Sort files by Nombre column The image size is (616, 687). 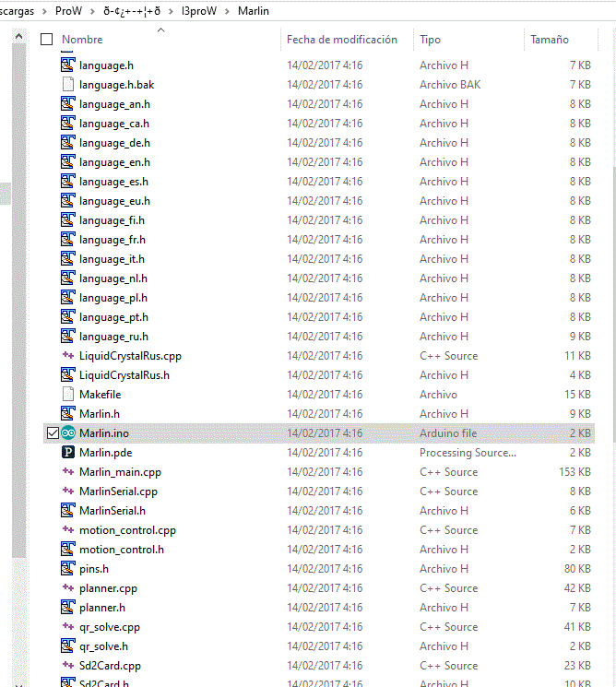[82, 40]
